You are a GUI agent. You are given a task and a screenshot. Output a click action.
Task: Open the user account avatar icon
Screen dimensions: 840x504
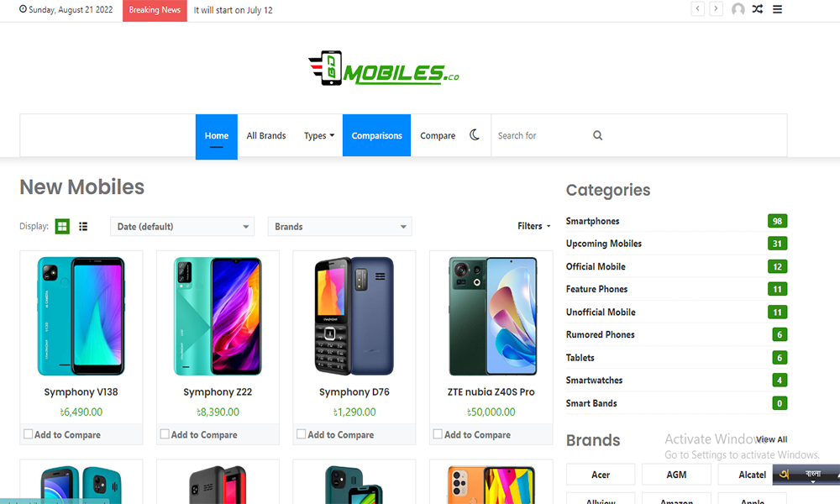pos(738,9)
